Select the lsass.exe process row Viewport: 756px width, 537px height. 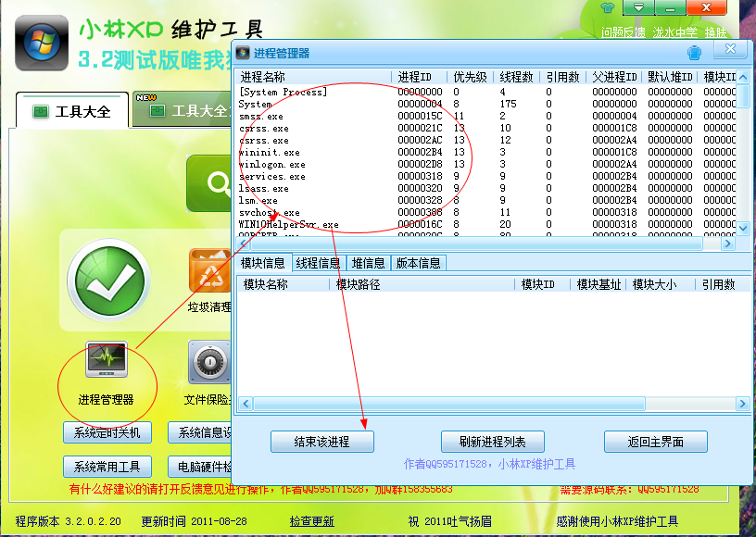point(486,188)
